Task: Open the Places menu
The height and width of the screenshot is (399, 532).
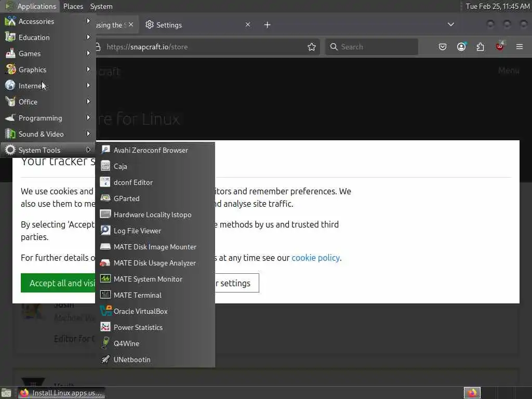Action: pos(73,6)
